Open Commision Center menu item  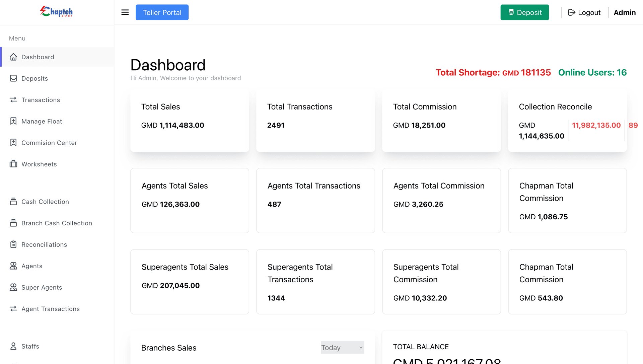tap(49, 143)
